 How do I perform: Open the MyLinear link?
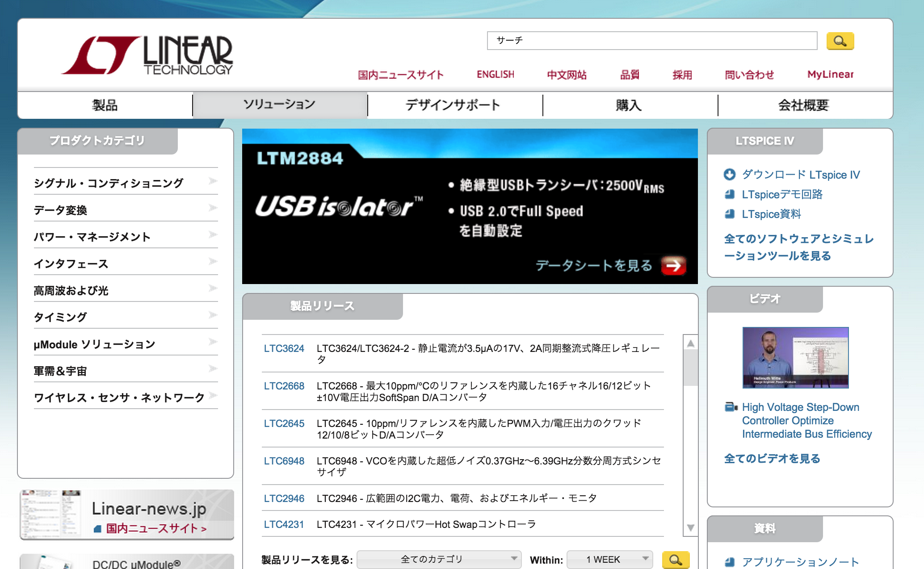830,75
